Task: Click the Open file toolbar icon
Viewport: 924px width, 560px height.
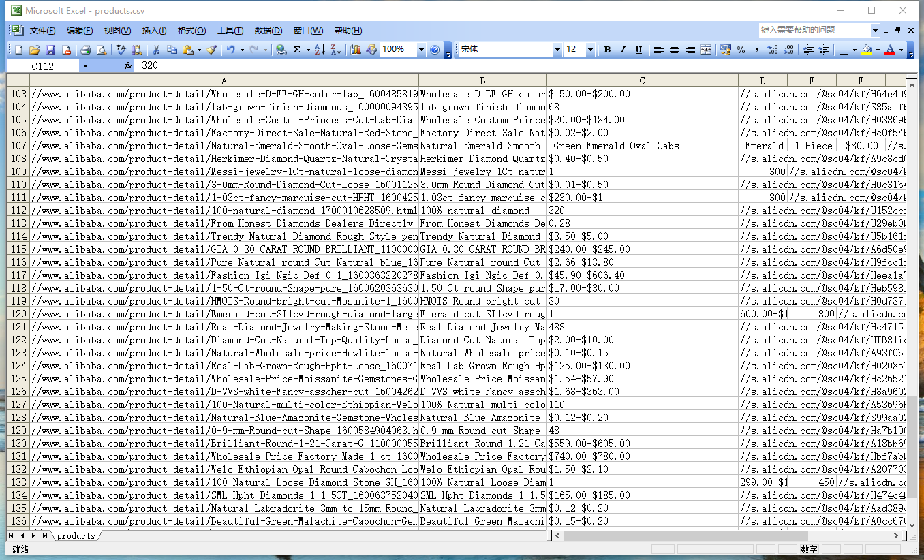Action: [x=34, y=50]
